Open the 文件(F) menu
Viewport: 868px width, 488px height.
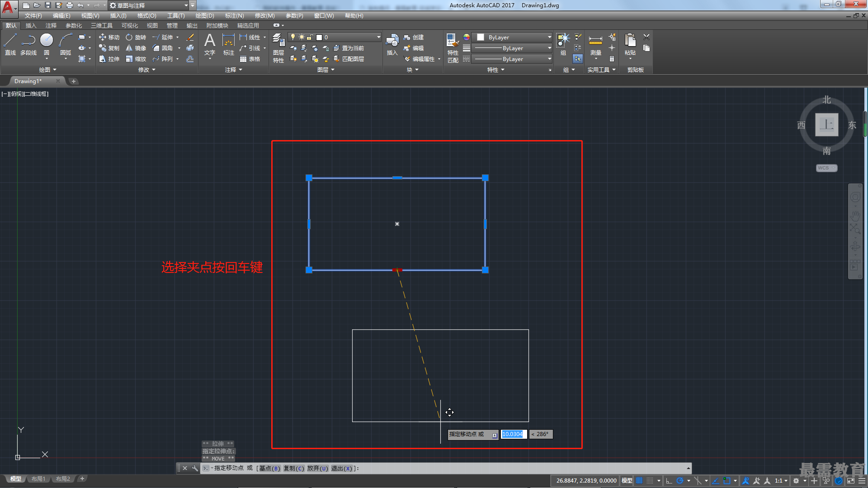click(x=33, y=16)
